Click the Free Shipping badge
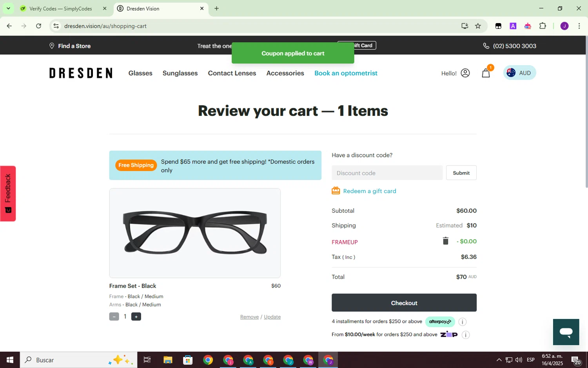588x368 pixels. [x=136, y=165]
